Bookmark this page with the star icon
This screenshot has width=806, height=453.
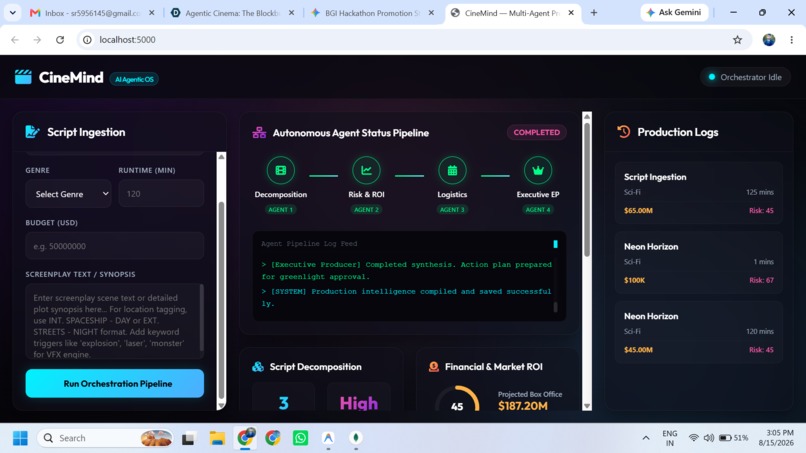738,40
